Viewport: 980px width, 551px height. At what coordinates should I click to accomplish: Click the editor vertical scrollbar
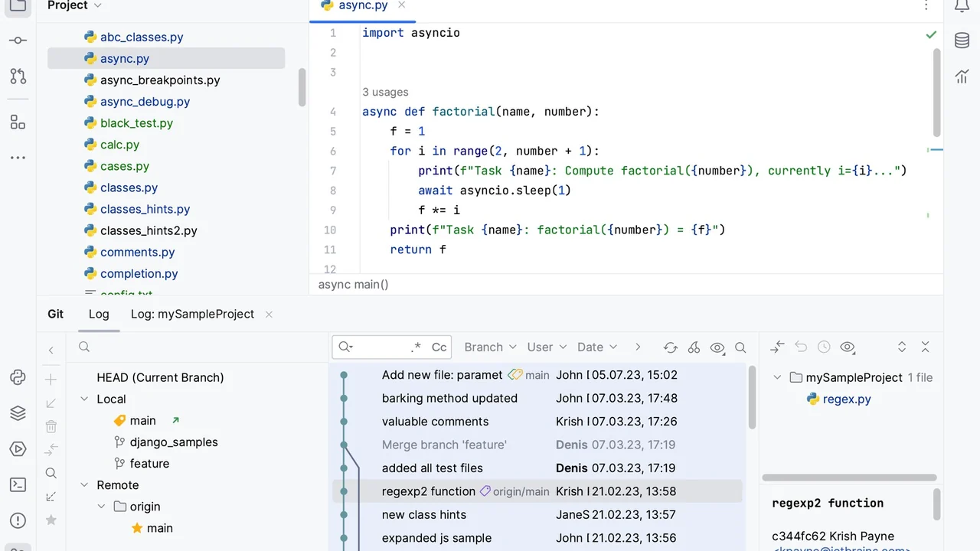click(x=937, y=92)
